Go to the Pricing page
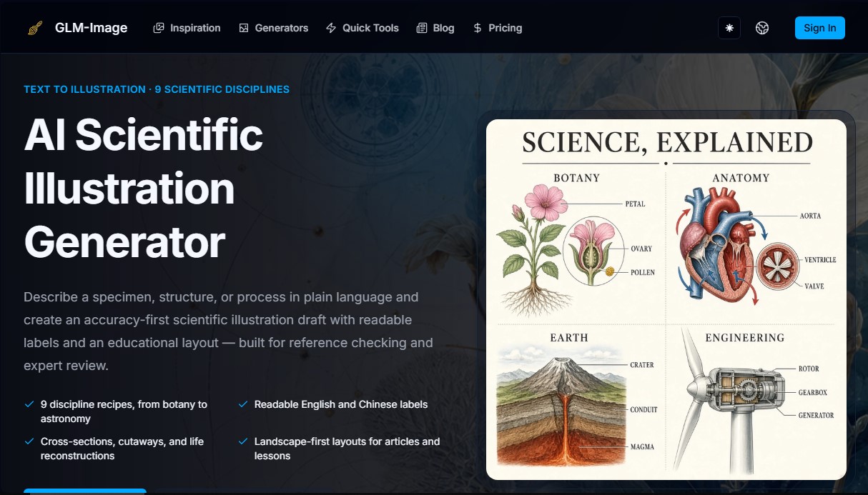 coord(498,28)
